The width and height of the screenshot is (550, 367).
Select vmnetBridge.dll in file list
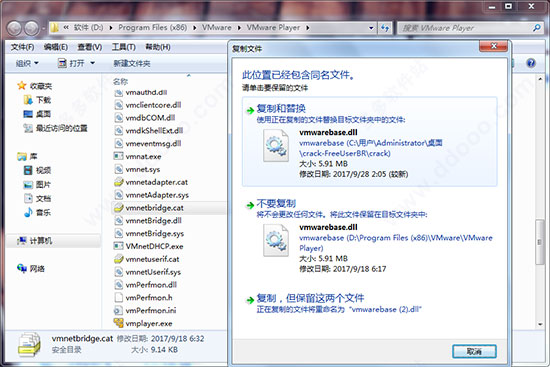pyautogui.click(x=148, y=220)
